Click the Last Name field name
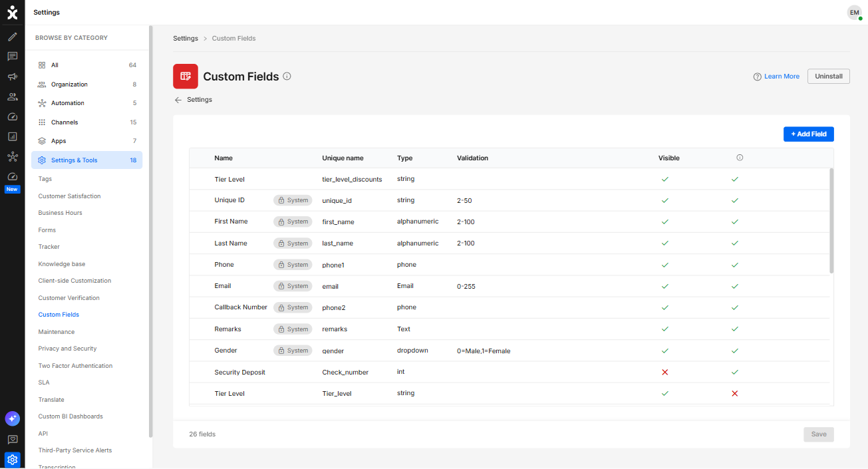This screenshot has height=469, width=868. 231,243
